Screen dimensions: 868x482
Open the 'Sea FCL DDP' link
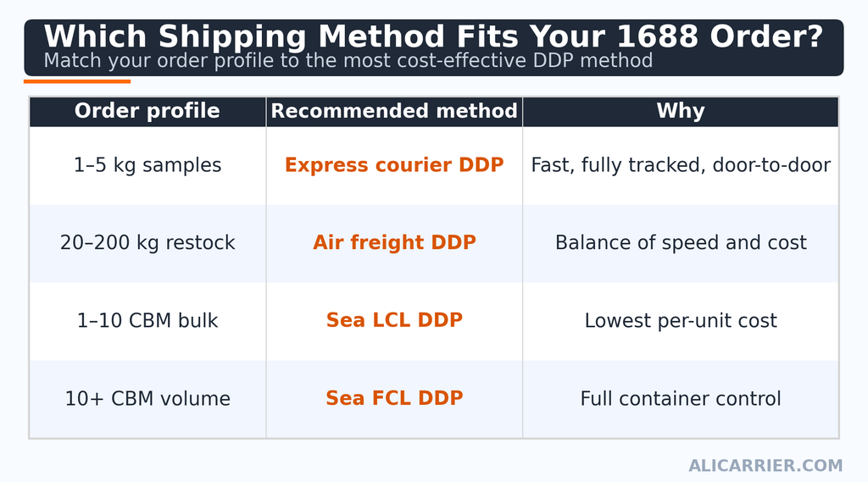point(394,398)
